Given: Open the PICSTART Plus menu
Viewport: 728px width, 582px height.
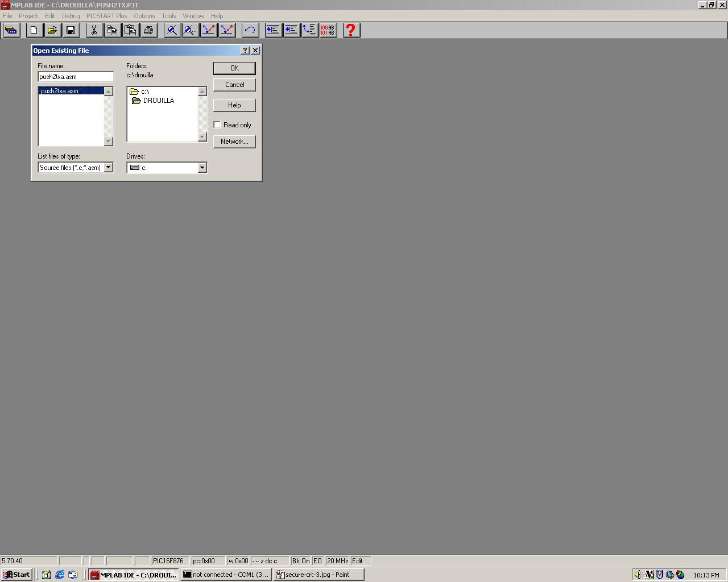Looking at the screenshot, I should pos(106,16).
